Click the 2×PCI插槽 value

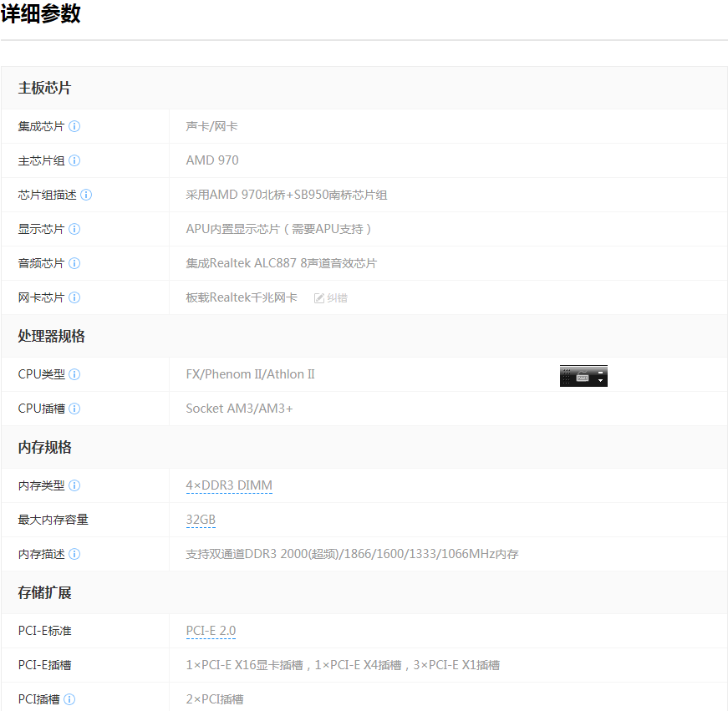pos(215,699)
